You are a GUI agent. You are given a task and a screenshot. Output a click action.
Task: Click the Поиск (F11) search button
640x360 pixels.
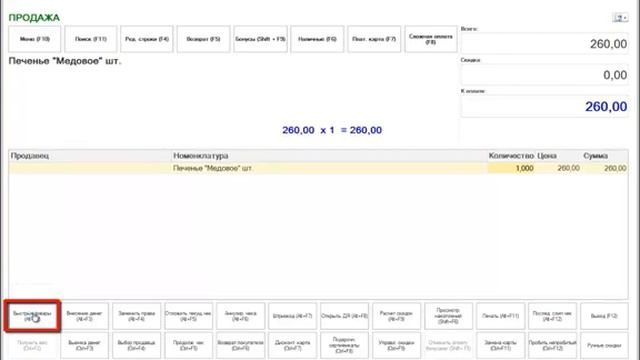(91, 39)
